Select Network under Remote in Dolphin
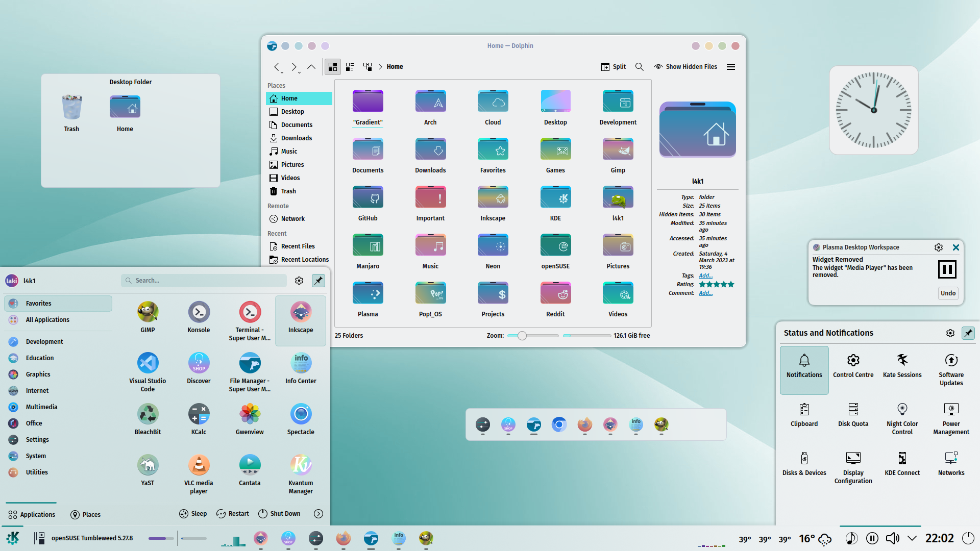 pyautogui.click(x=299, y=219)
